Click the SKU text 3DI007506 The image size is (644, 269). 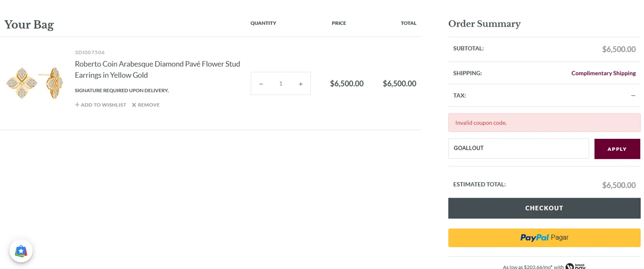pos(90,52)
